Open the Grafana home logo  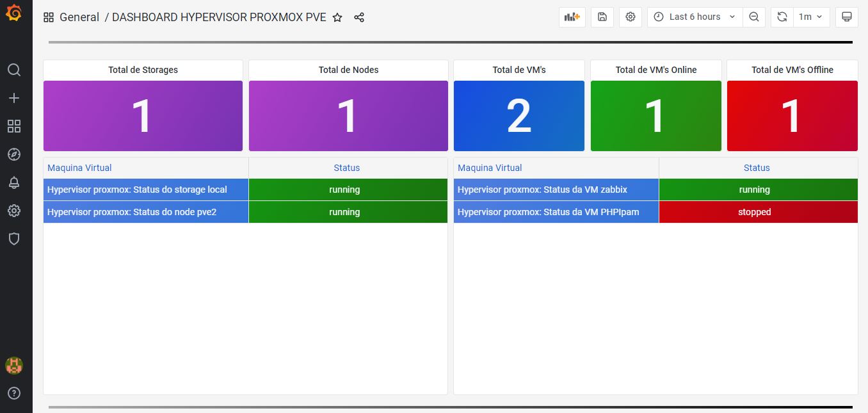14,13
